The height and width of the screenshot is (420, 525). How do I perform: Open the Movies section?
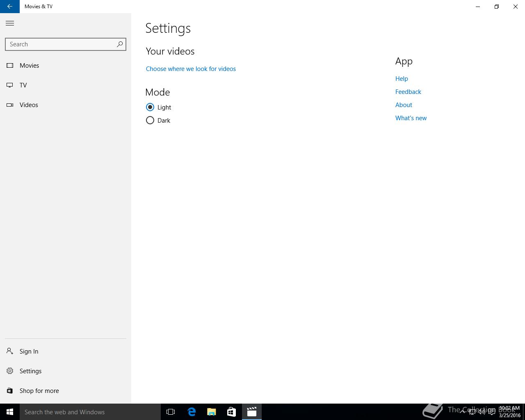point(66,66)
